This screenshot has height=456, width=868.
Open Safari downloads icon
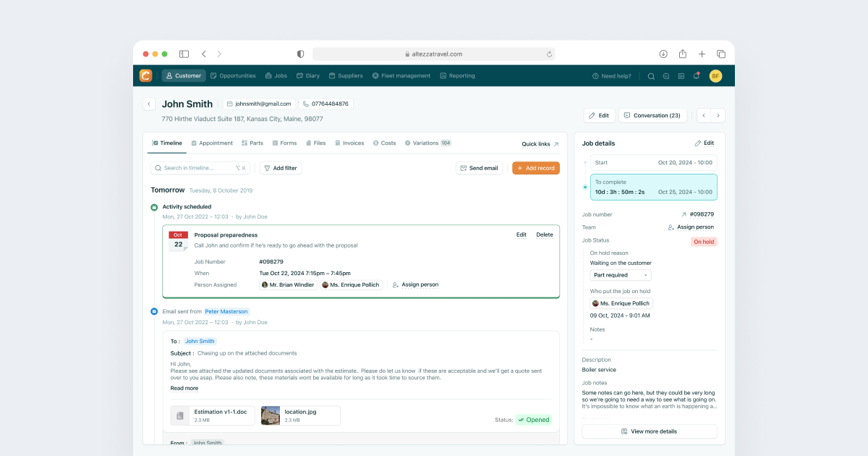tap(663, 54)
